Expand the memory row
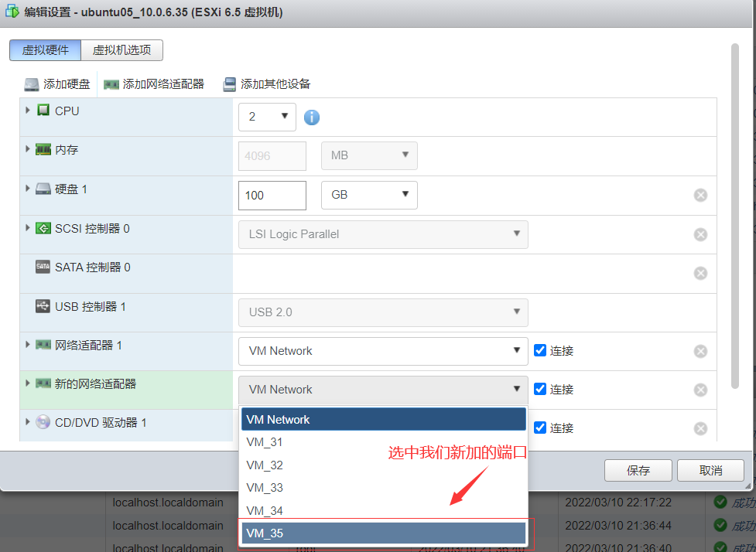Image resolution: width=756 pixels, height=552 pixels. click(x=28, y=149)
